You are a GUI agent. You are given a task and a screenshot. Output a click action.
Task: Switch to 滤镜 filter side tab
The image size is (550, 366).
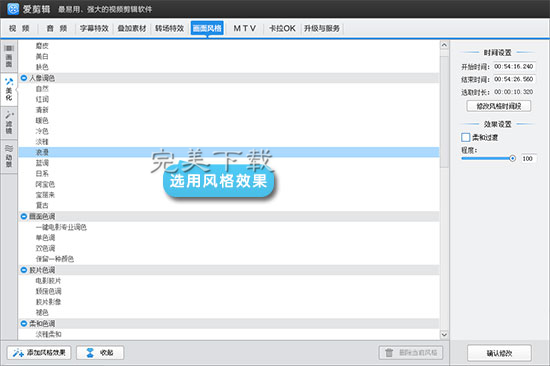tap(9, 123)
